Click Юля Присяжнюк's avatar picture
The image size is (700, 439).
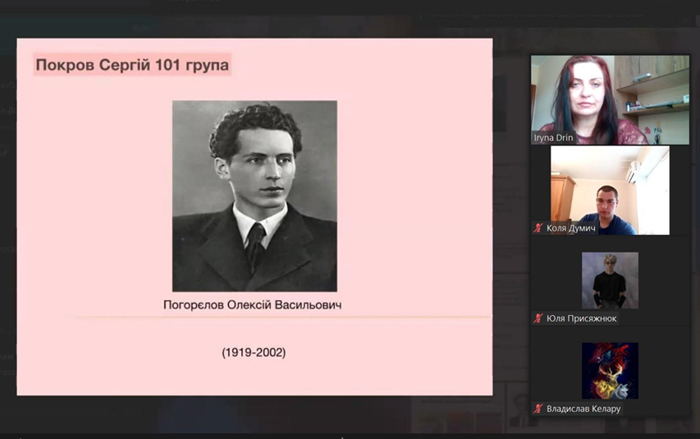coord(610,280)
